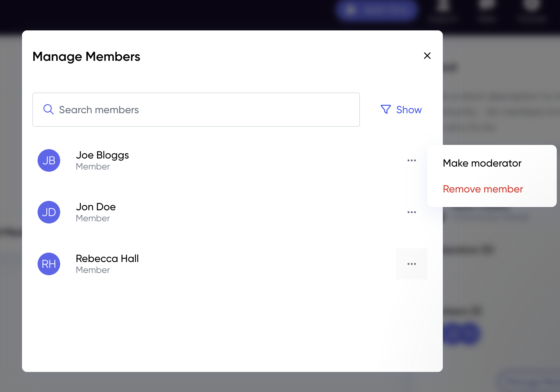This screenshot has width=560, height=392.
Task: Choose Remove member from the menu
Action: (483, 189)
